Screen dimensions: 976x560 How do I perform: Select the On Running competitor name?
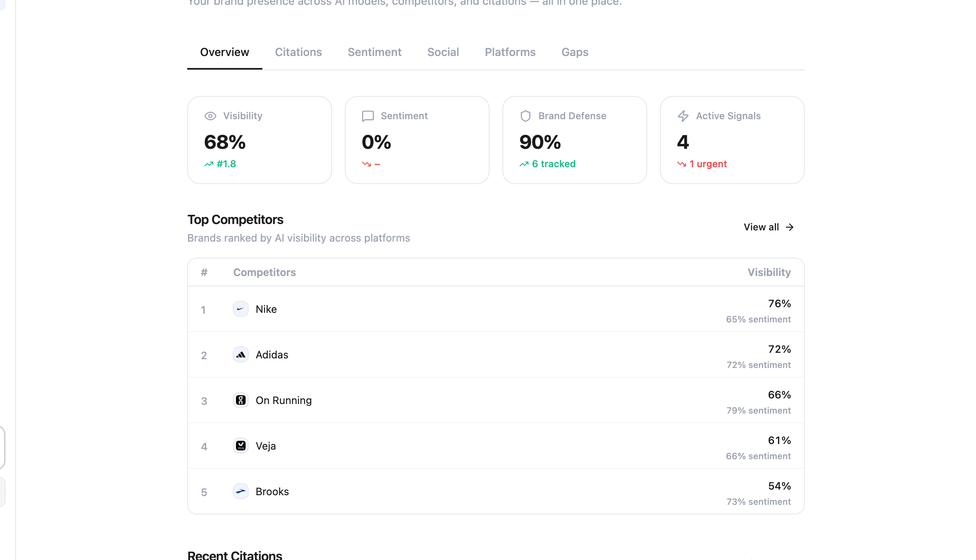click(284, 400)
